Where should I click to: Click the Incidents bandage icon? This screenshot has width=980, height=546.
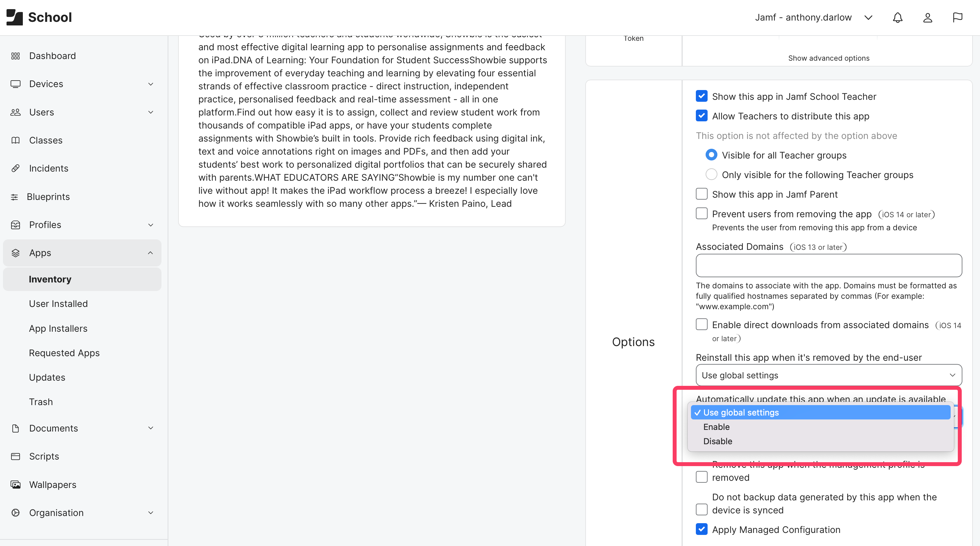point(16,168)
